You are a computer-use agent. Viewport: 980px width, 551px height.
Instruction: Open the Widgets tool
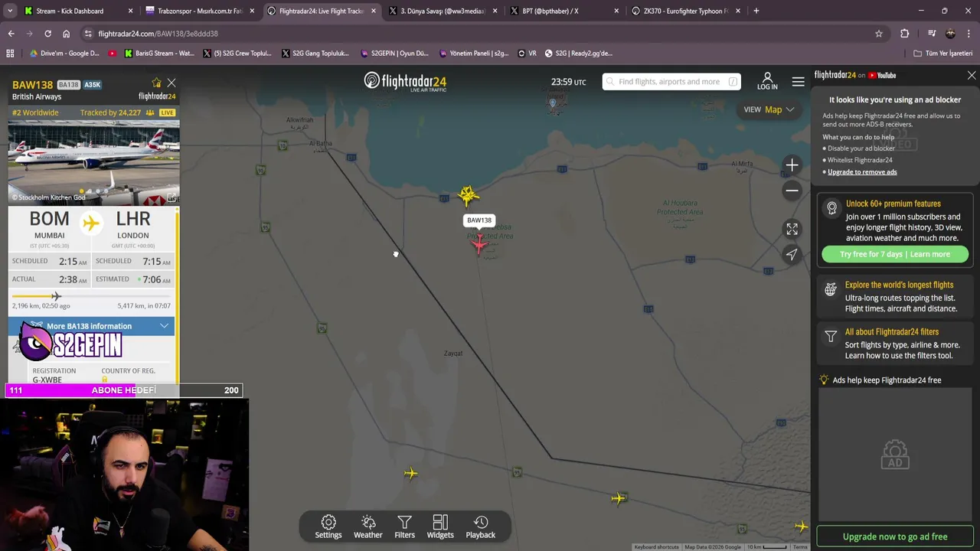coord(440,527)
